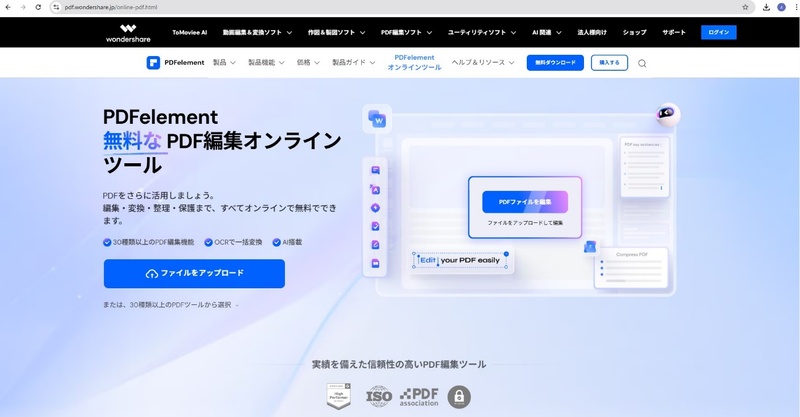Expand 作図＆製図ソフト menu
Screen dimensions: 800x417
[336, 33]
